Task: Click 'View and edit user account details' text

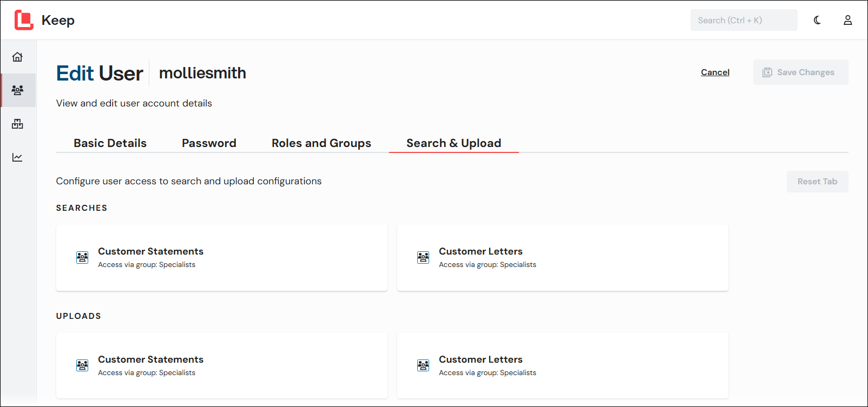Action: tap(134, 103)
